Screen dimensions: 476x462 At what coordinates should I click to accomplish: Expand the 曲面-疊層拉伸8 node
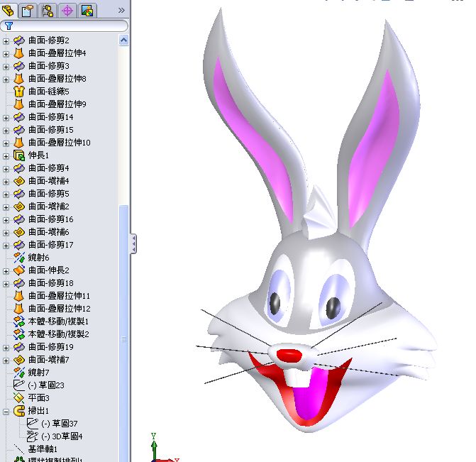6,79
